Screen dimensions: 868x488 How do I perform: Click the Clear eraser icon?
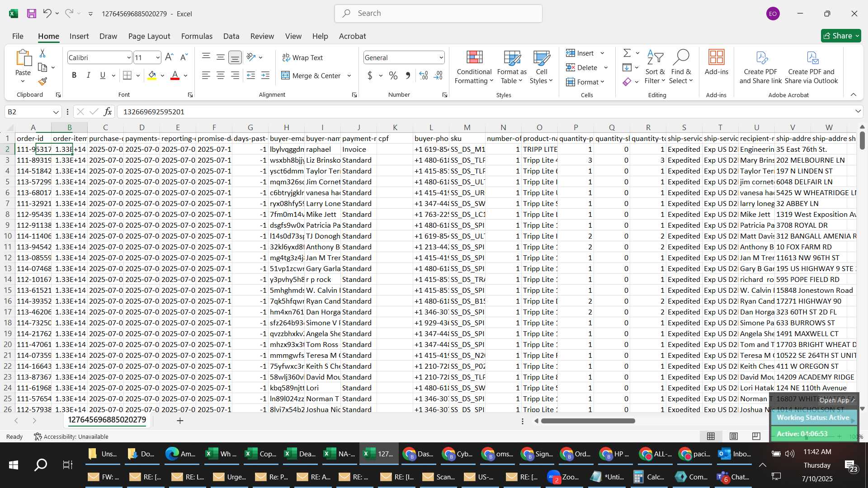coord(627,82)
